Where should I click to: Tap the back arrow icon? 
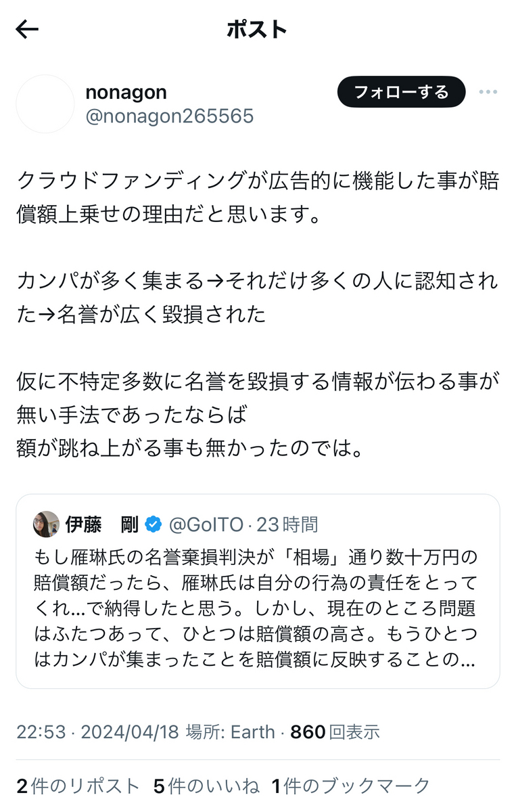point(27,29)
